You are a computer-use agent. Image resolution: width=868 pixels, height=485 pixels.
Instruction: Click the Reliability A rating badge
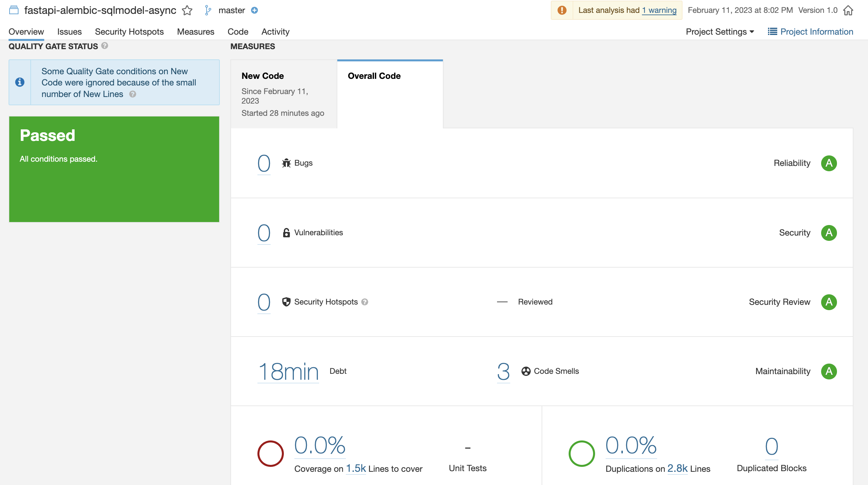tap(829, 163)
